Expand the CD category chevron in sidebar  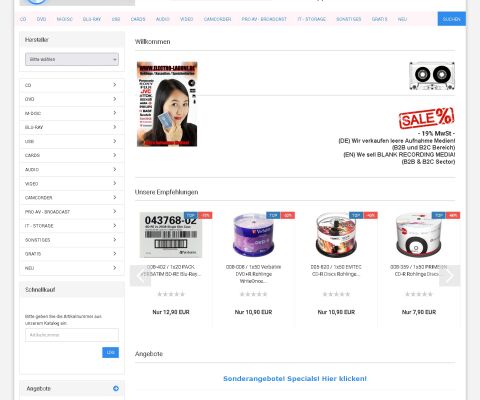pyautogui.click(x=114, y=85)
